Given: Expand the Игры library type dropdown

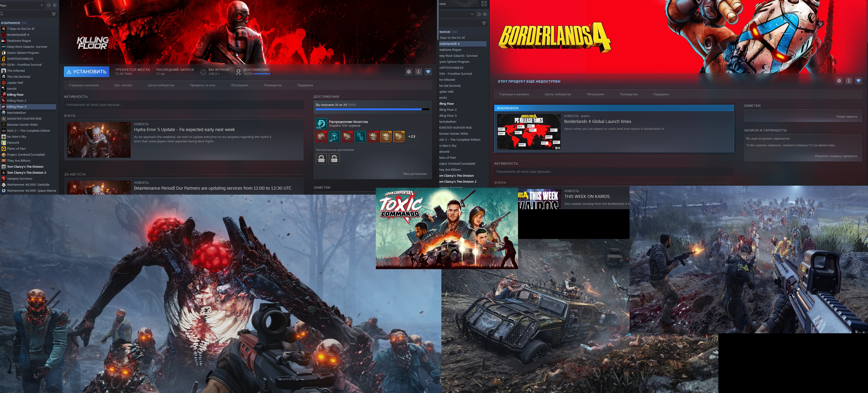Looking at the screenshot, I should pyautogui.click(x=42, y=5).
